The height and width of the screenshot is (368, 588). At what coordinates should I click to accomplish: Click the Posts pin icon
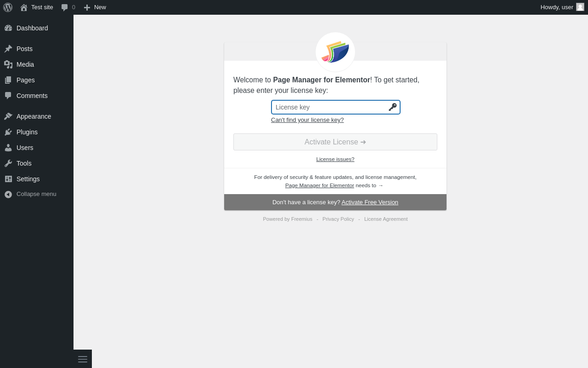(x=8, y=49)
